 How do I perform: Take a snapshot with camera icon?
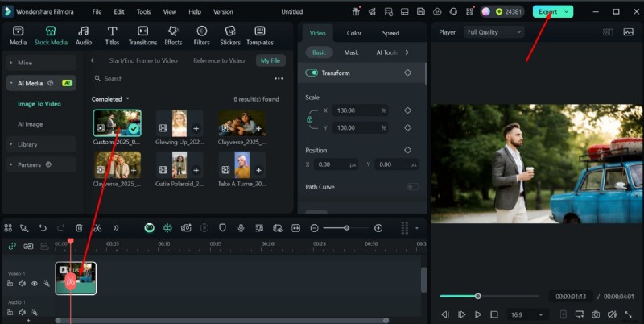(596, 314)
